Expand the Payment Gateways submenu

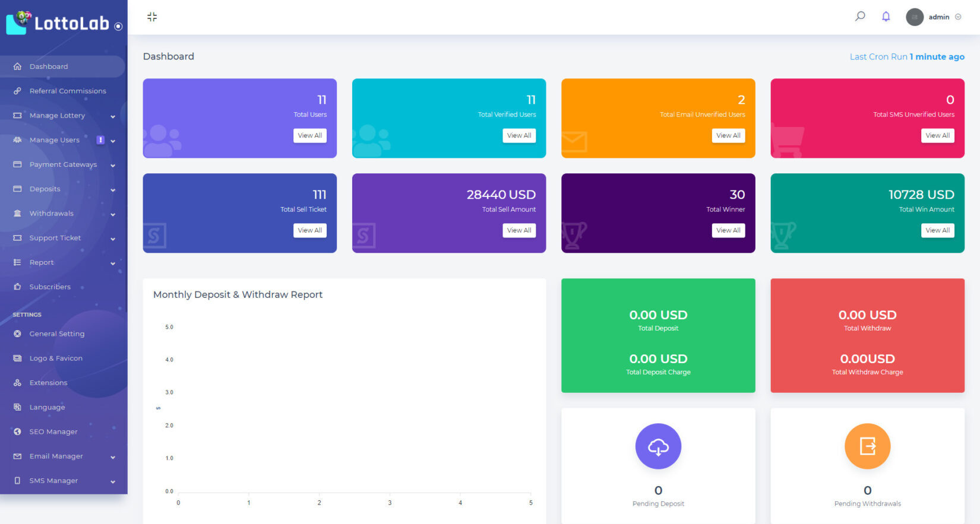[112, 165]
